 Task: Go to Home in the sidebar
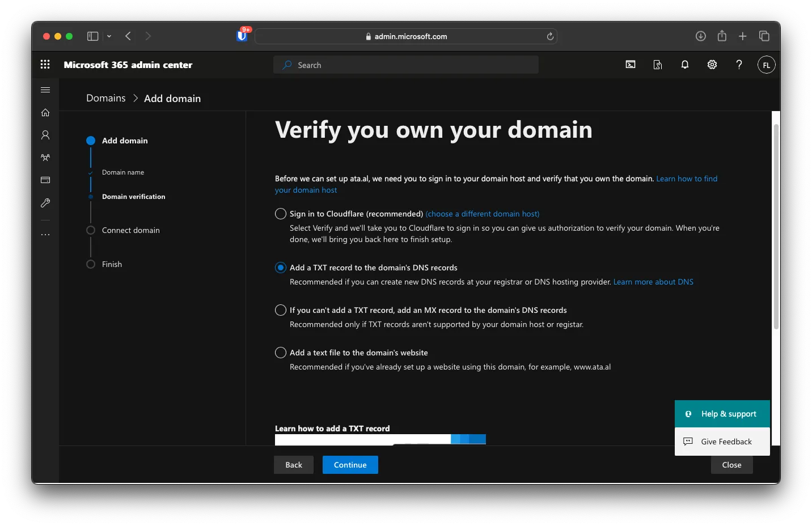coord(45,112)
